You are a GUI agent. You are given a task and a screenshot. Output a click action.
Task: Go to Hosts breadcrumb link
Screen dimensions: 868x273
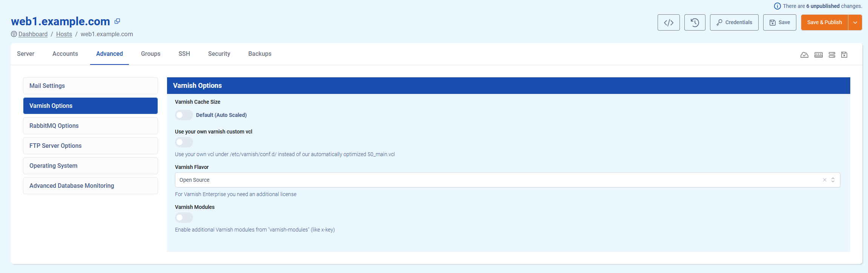[64, 34]
